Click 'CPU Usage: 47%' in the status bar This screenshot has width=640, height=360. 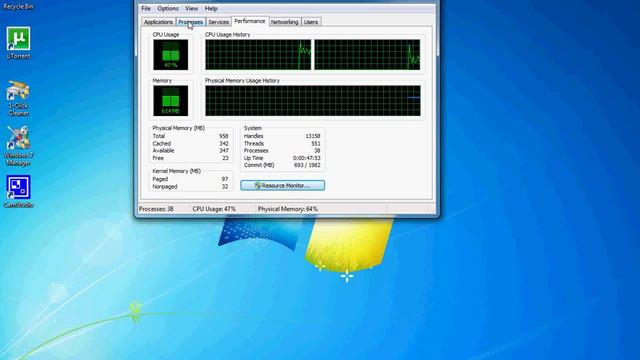point(214,209)
